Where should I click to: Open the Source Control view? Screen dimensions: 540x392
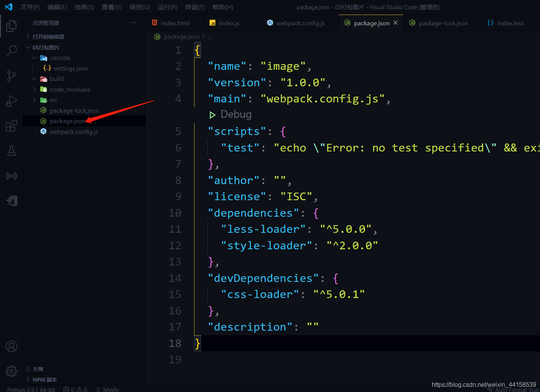12,76
